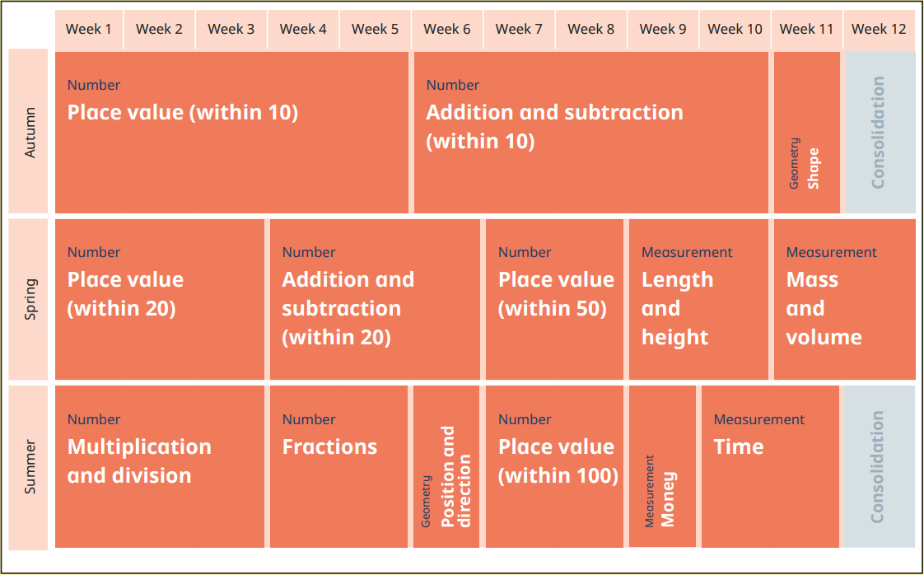Viewport: 924px width, 575px height.
Task: Open the Measurement Time block
Action: click(x=770, y=466)
